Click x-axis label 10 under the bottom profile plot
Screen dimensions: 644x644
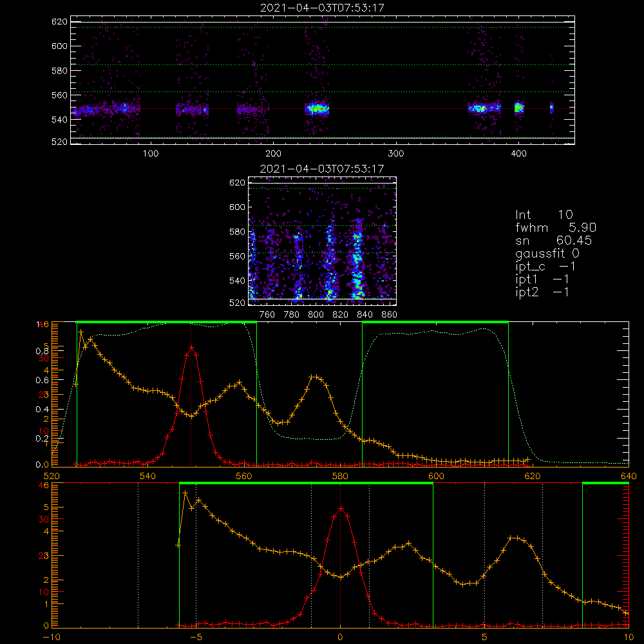point(629,637)
